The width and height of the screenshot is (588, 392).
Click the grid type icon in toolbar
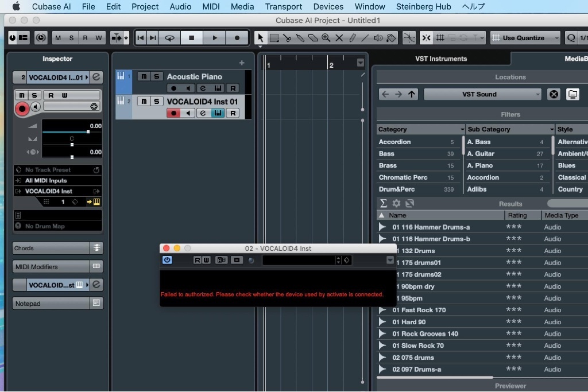point(440,38)
